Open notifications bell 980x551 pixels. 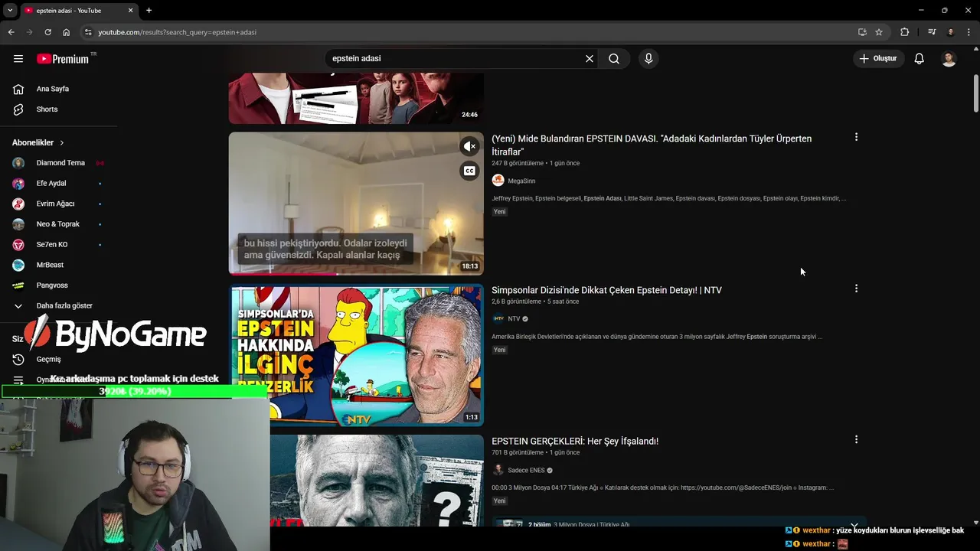tap(920, 59)
